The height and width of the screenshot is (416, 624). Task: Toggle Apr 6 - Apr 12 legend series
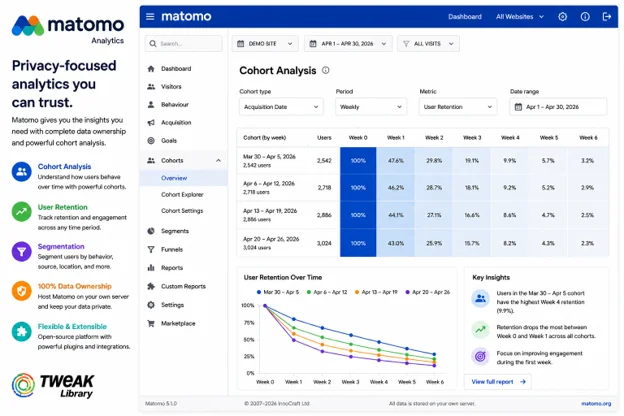[x=327, y=292]
